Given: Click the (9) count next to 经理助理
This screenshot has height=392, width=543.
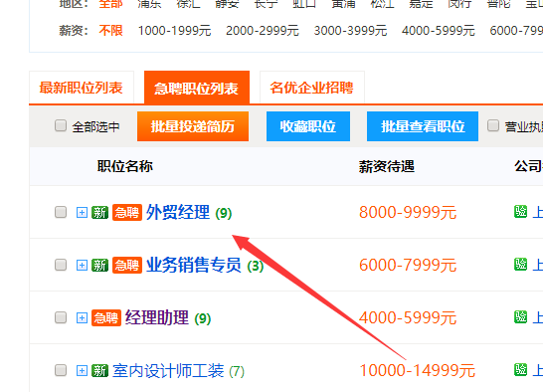Looking at the screenshot, I should (203, 318).
